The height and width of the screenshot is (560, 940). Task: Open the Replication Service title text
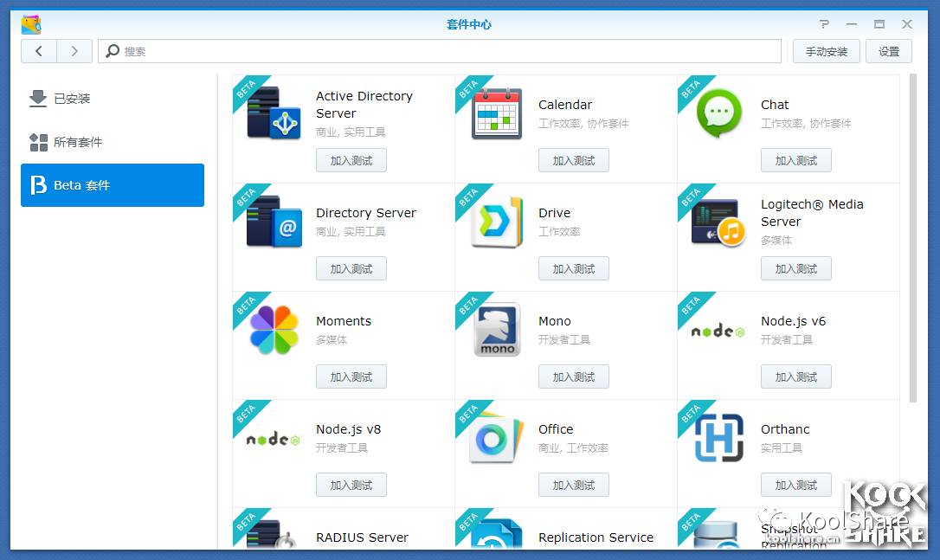(x=596, y=537)
